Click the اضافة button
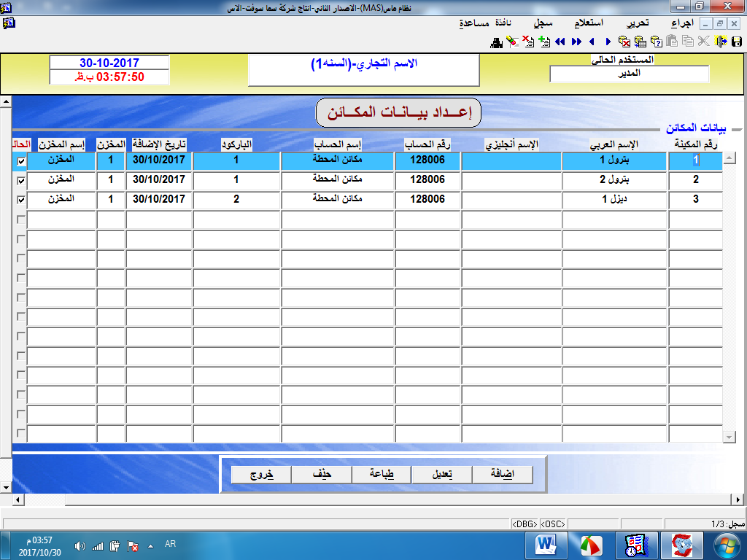 click(502, 474)
